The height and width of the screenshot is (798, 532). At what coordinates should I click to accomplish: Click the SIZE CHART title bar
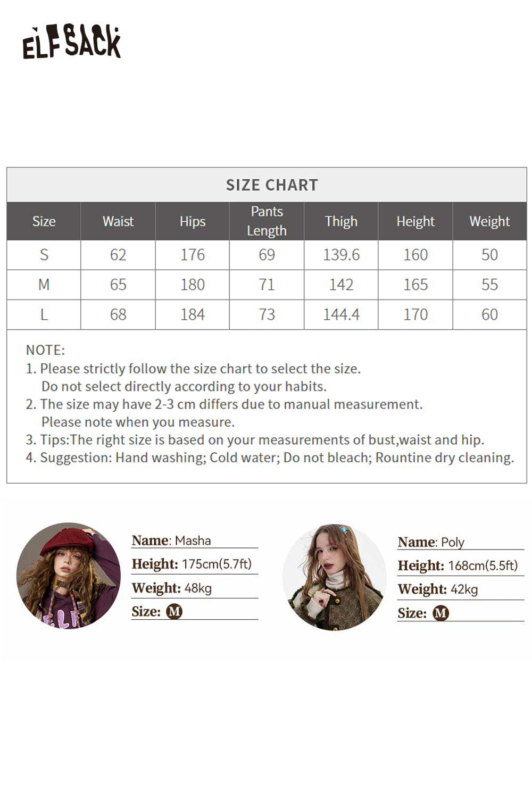point(267,185)
